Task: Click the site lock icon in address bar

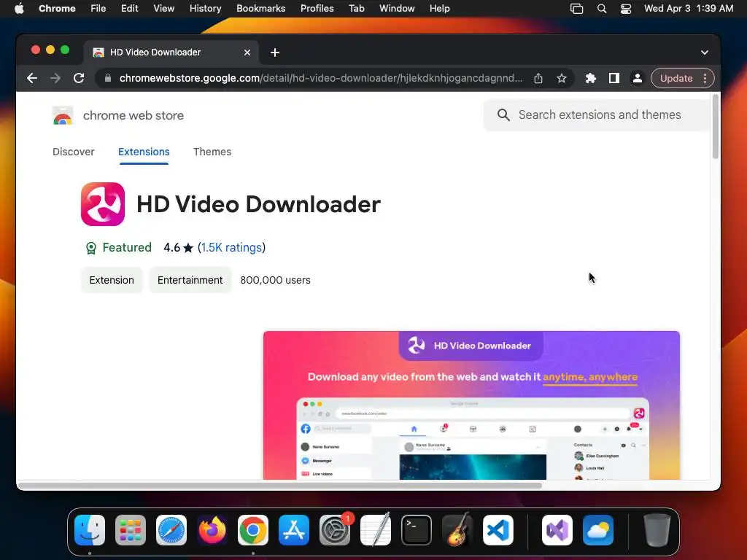Action: point(108,78)
